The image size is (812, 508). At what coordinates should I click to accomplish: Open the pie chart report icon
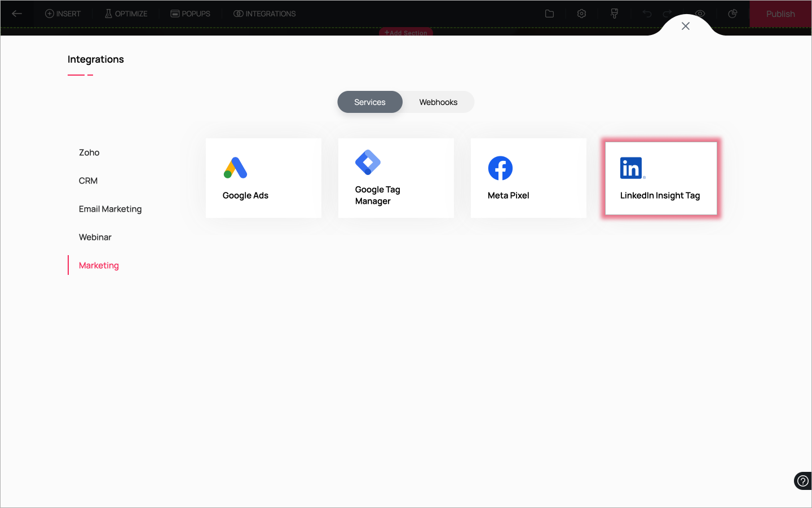point(732,14)
